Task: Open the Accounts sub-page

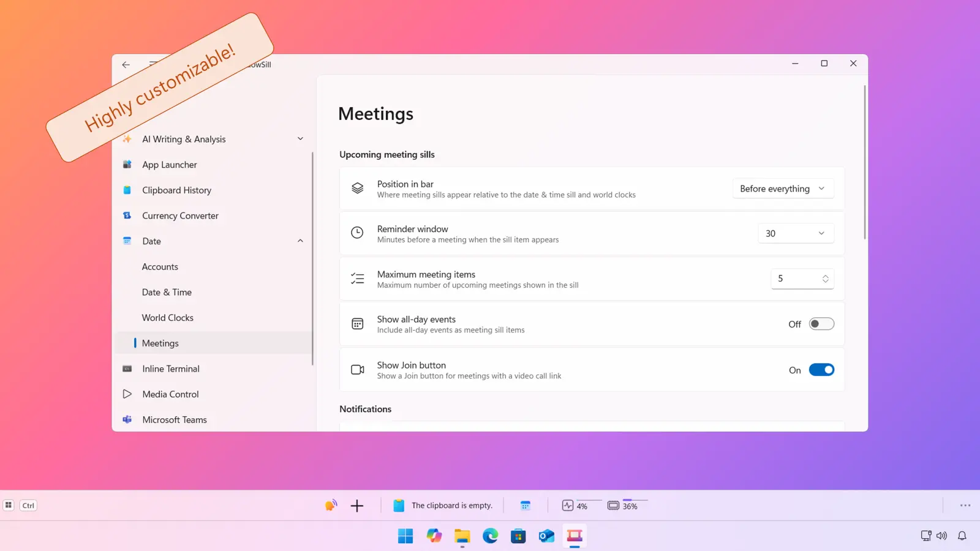Action: point(213,267)
